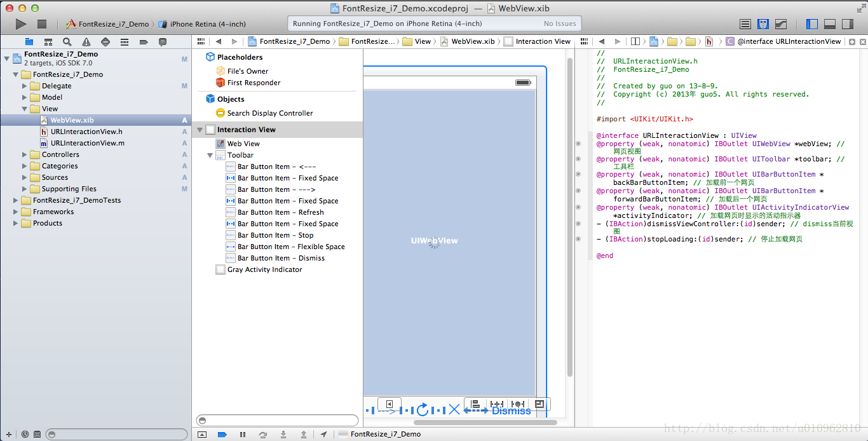Open the Pin constraints menu
868x441 pixels.
(x=497, y=404)
